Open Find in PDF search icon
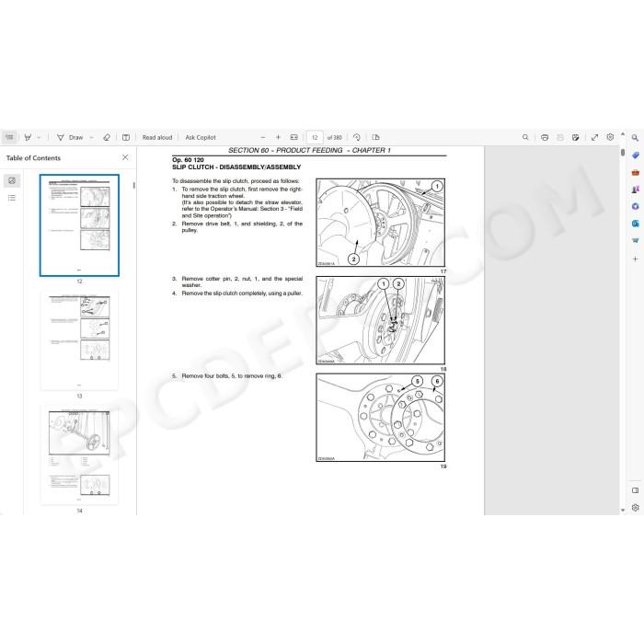644x644 pixels. 525,137
